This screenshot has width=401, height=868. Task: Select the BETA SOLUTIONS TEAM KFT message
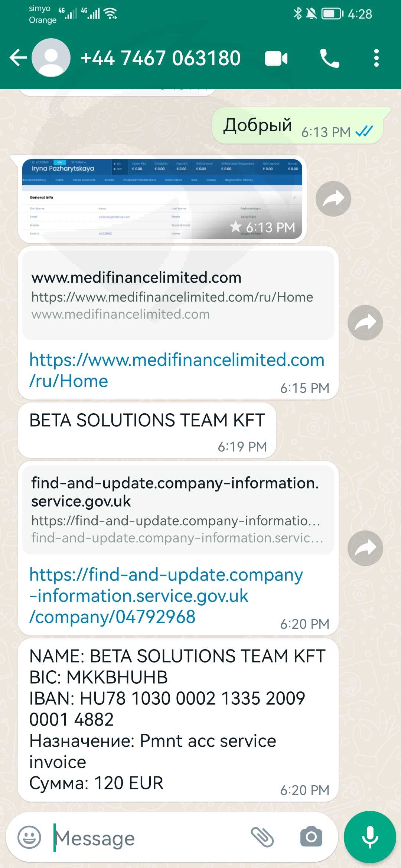(x=147, y=430)
